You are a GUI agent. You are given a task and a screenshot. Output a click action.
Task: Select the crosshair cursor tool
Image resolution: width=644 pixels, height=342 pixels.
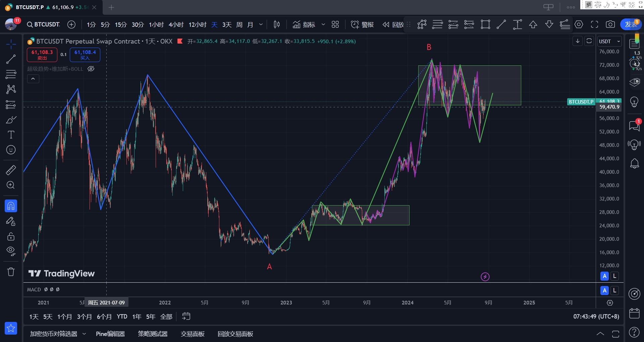tap(11, 44)
